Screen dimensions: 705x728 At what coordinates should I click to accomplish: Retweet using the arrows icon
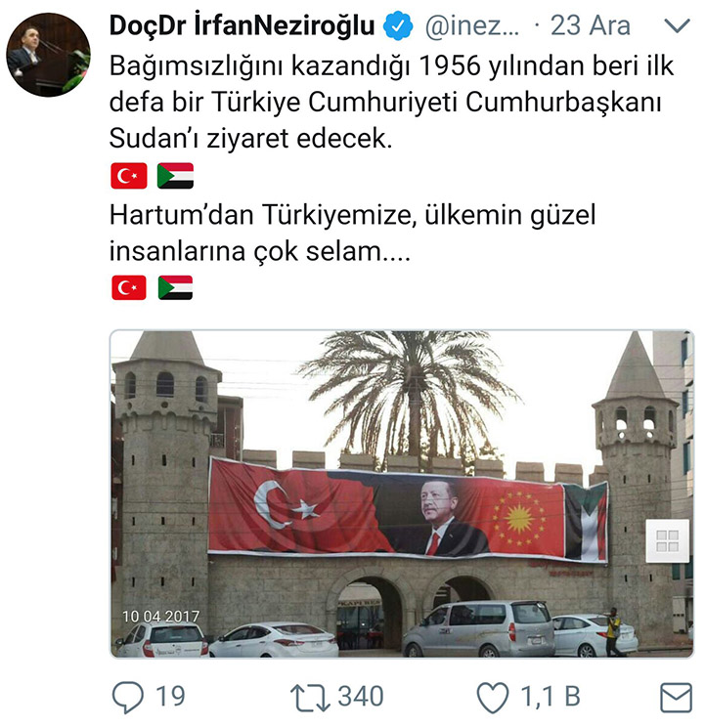(310, 698)
